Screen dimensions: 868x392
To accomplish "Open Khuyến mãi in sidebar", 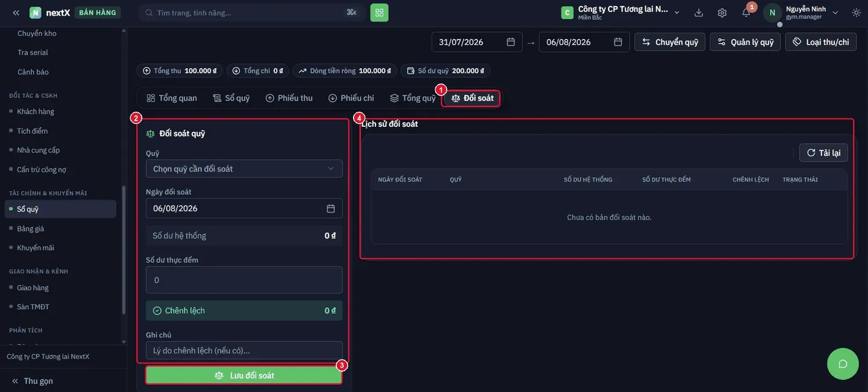I will (36, 248).
